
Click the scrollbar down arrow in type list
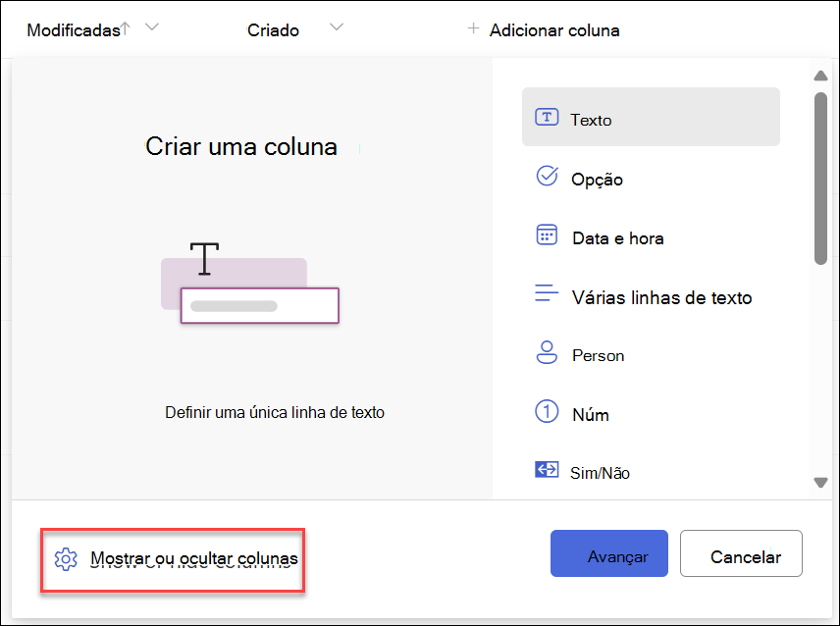[x=820, y=483]
